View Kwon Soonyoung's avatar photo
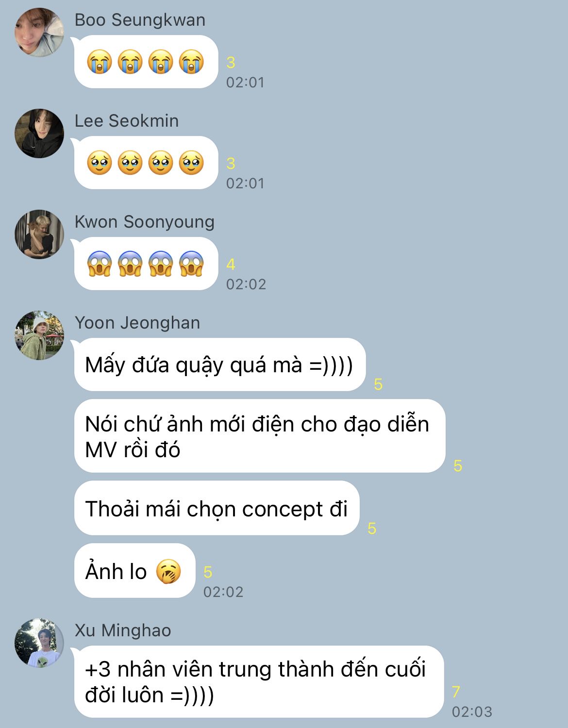The image size is (568, 728). pos(39,234)
